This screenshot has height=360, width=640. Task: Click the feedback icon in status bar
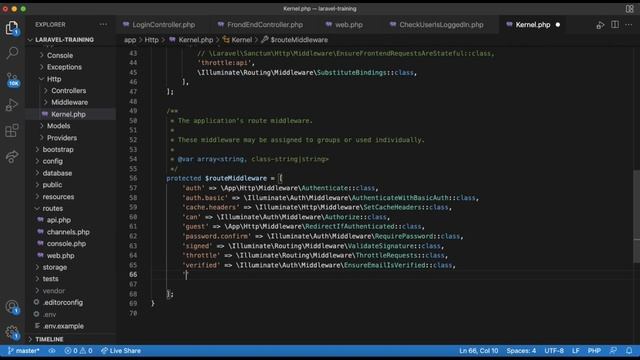pyautogui.click(x=613, y=351)
